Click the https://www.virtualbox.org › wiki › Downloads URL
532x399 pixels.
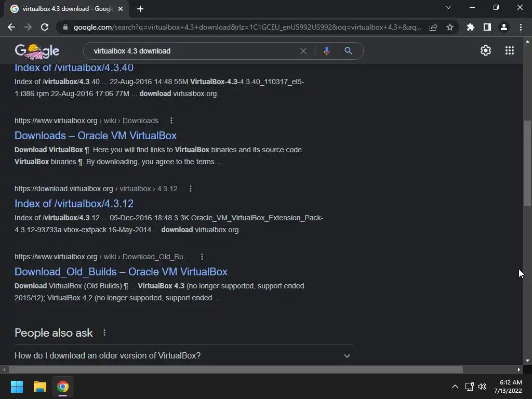pyautogui.click(x=86, y=121)
